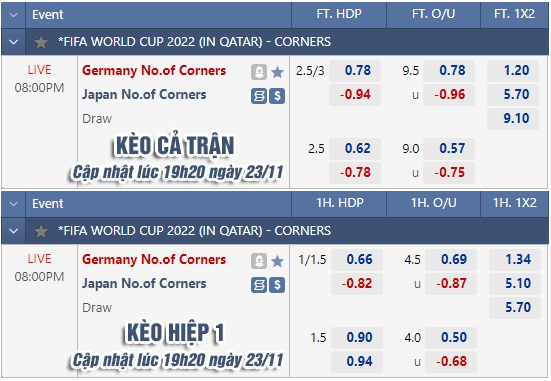Select FT handicap 2.5/3 odds 0.78
This screenshot has height=381, width=551.
(x=355, y=71)
